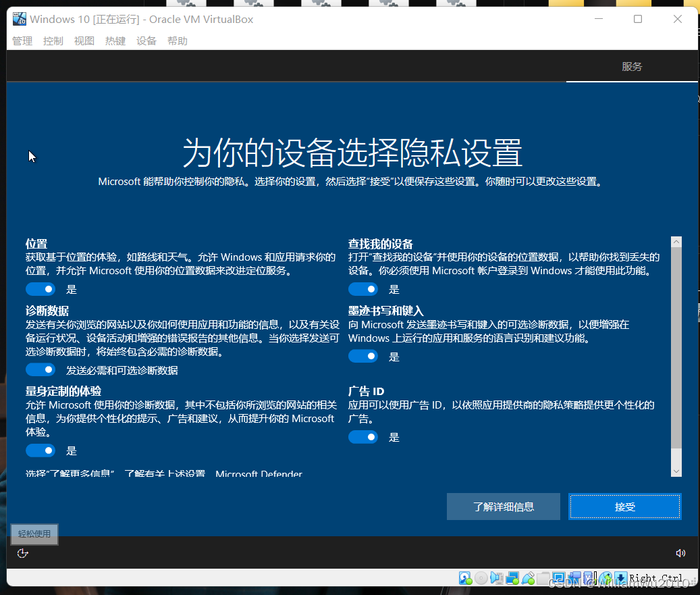Toggle the 诊断数据 diagnostic data switch
The width and height of the screenshot is (700, 595).
pos(41,370)
